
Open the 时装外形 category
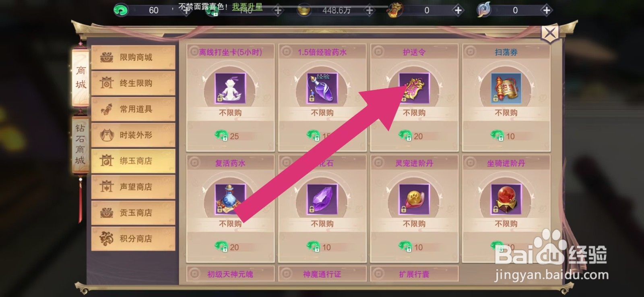[133, 135]
